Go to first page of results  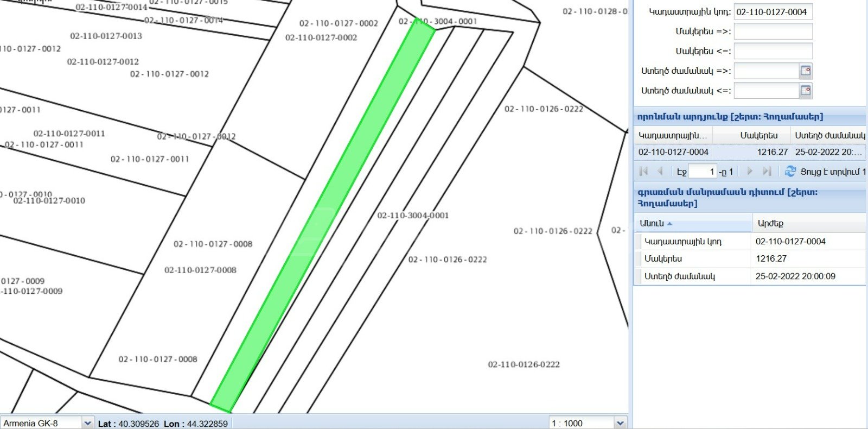[644, 172]
